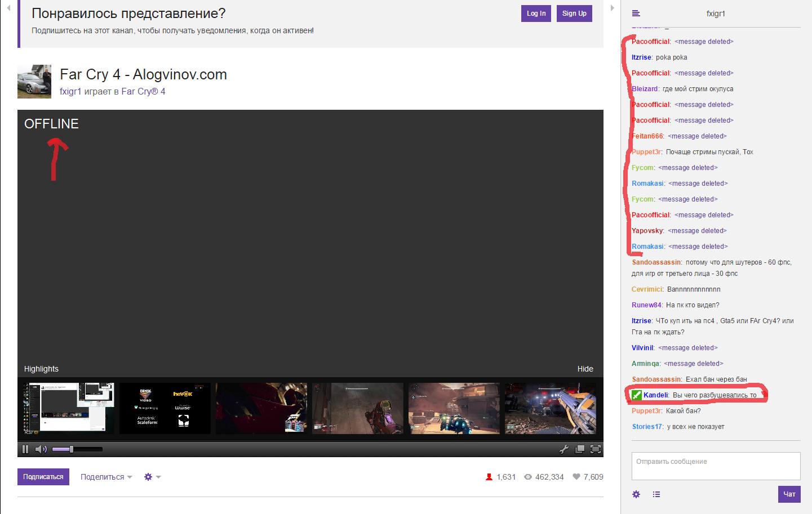Click username Sandoassassin on 60 фпс message
The width and height of the screenshot is (812, 514).
coord(656,262)
